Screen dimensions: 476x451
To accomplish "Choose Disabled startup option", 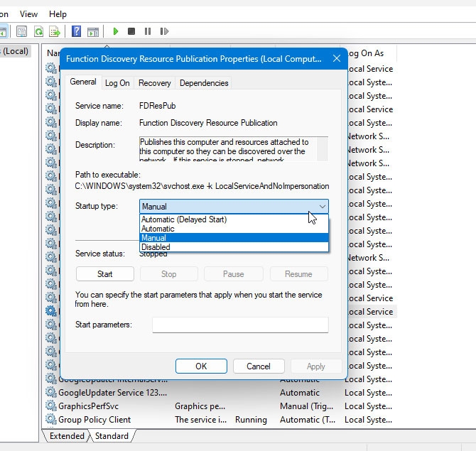I will [234, 247].
